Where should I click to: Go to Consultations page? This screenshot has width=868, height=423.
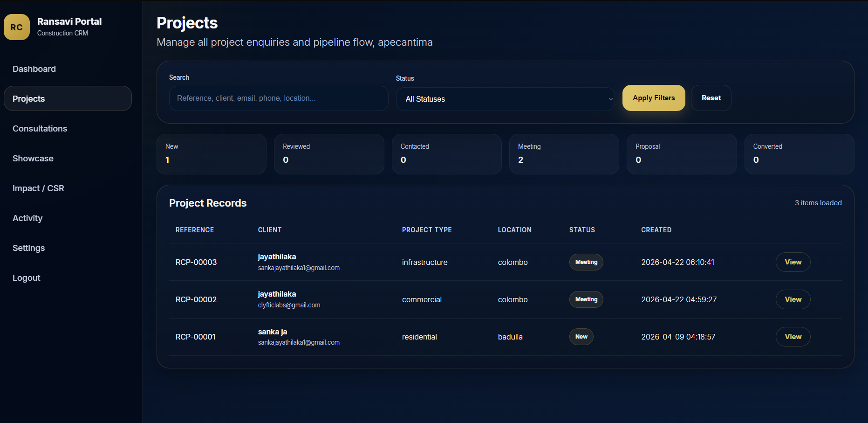point(68,129)
